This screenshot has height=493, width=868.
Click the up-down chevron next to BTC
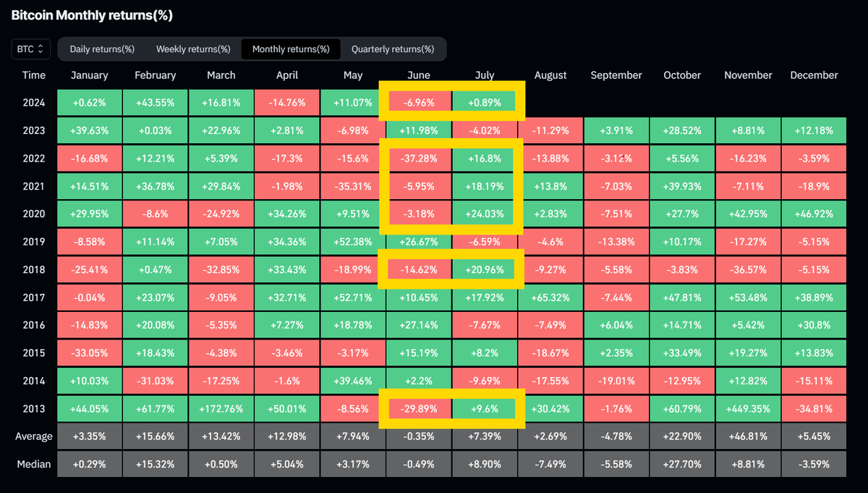coord(42,49)
